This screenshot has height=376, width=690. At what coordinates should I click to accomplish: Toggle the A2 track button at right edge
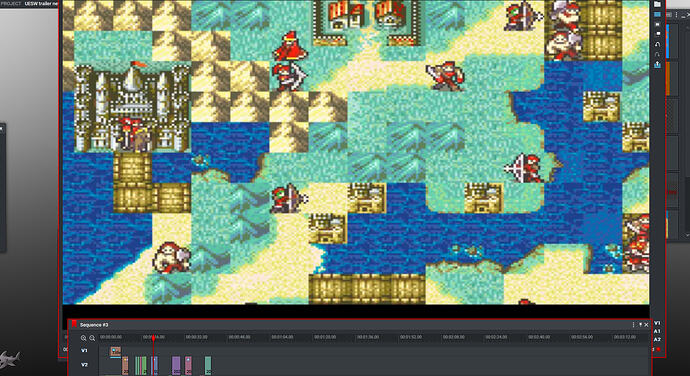point(657,339)
